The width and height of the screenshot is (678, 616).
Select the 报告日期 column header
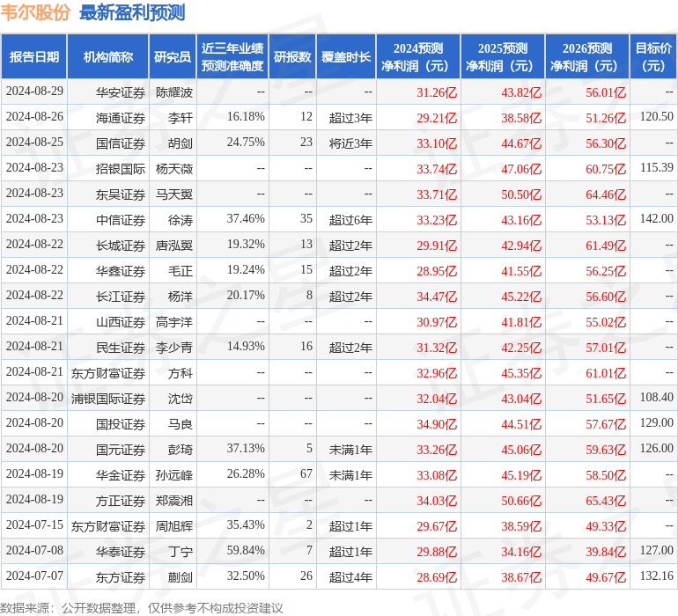coord(34,56)
